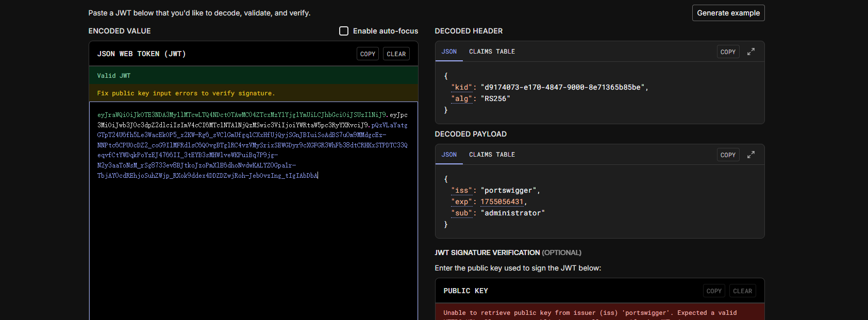Click the "kid" claim key in header

(461, 88)
